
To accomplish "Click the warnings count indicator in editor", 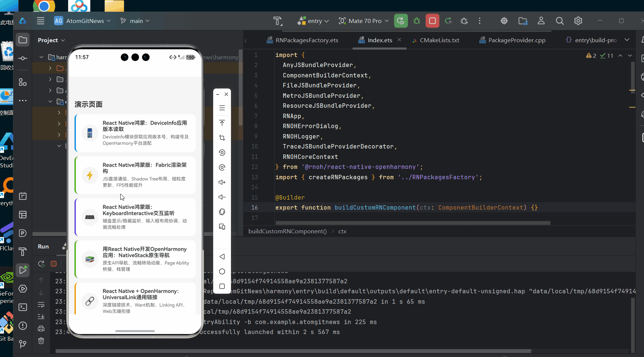I will (591, 56).
